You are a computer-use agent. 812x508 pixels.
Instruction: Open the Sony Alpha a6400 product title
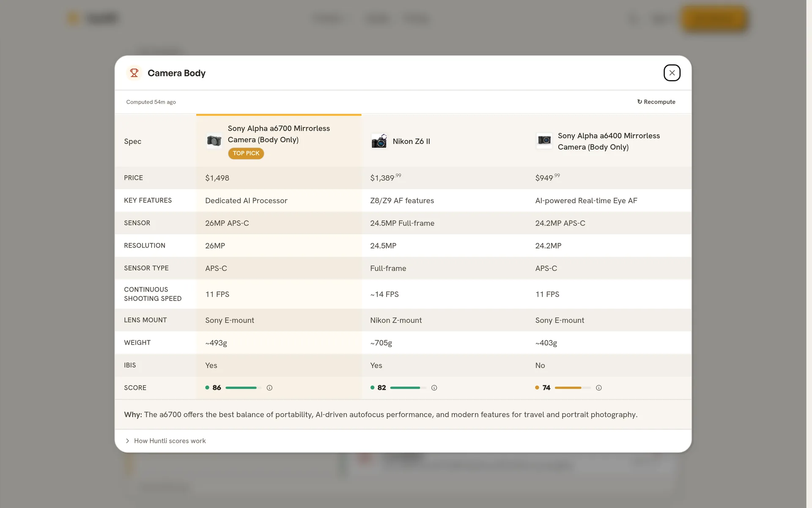coord(609,141)
